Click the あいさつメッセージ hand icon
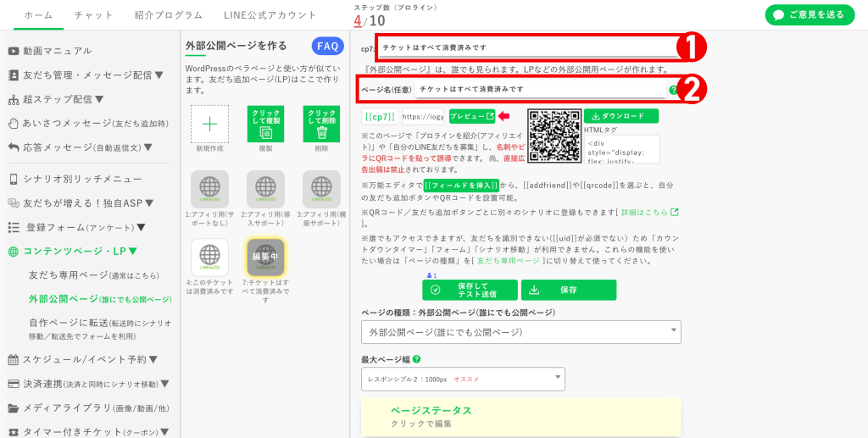868x438 pixels. (x=14, y=124)
